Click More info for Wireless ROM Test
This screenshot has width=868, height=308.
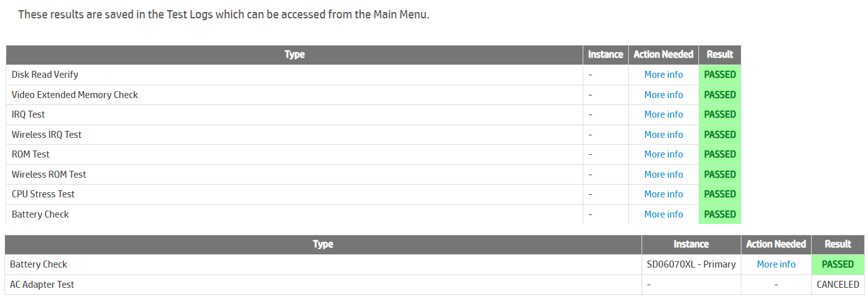coord(663,175)
